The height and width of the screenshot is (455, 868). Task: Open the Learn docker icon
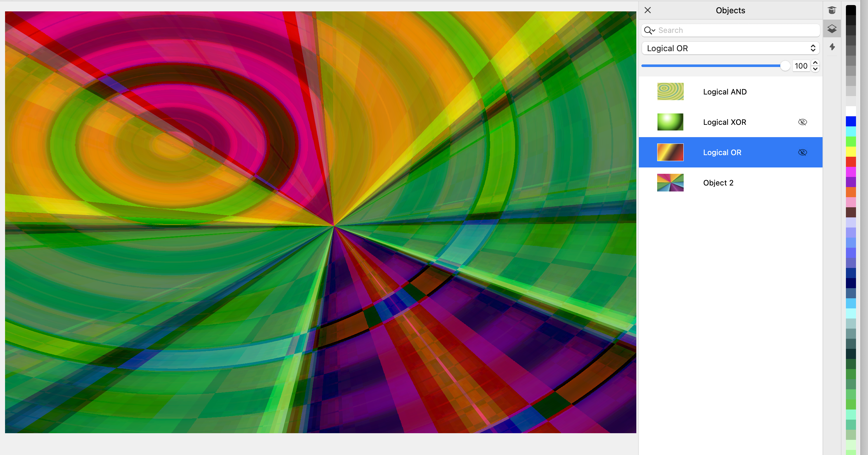tap(832, 10)
